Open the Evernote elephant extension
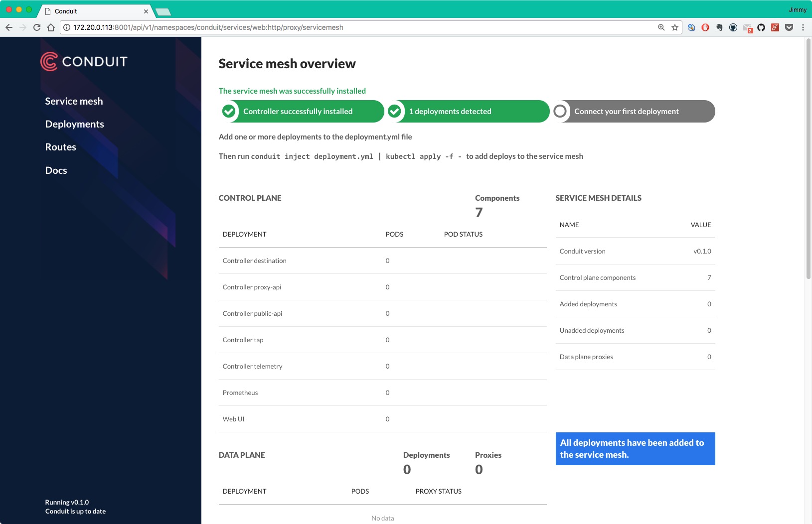This screenshot has width=812, height=524. point(719,27)
